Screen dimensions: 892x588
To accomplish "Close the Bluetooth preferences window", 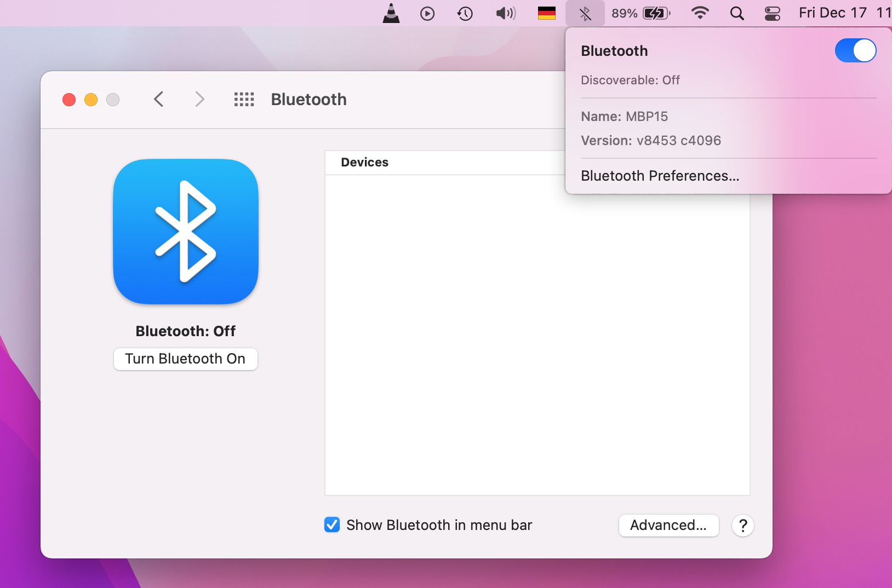I will [69, 100].
